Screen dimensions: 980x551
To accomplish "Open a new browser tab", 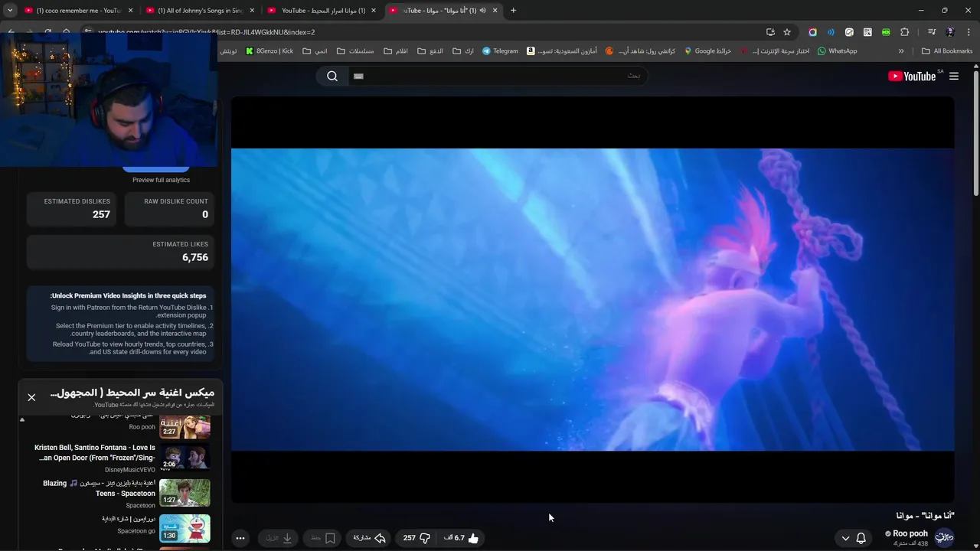I will 513,11.
